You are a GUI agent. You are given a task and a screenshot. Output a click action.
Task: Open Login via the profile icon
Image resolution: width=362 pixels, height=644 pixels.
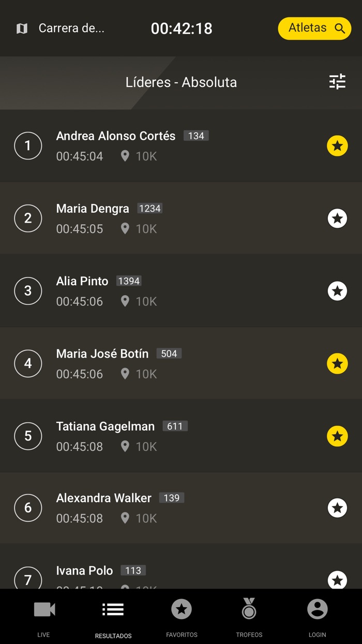coord(317,609)
